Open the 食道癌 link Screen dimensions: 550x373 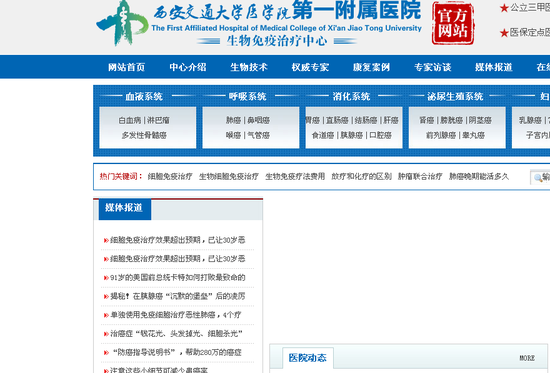click(x=323, y=135)
